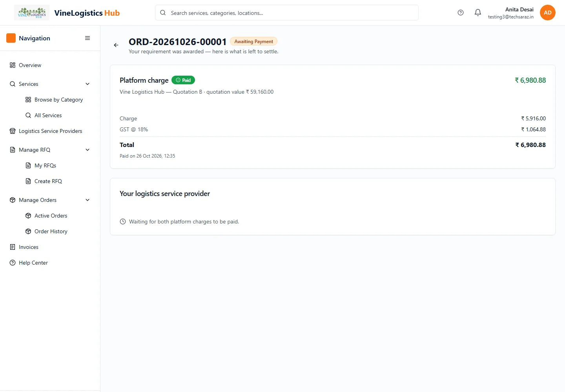This screenshot has width=565, height=392.
Task: Click the Help Center question icon
Action: [13, 263]
